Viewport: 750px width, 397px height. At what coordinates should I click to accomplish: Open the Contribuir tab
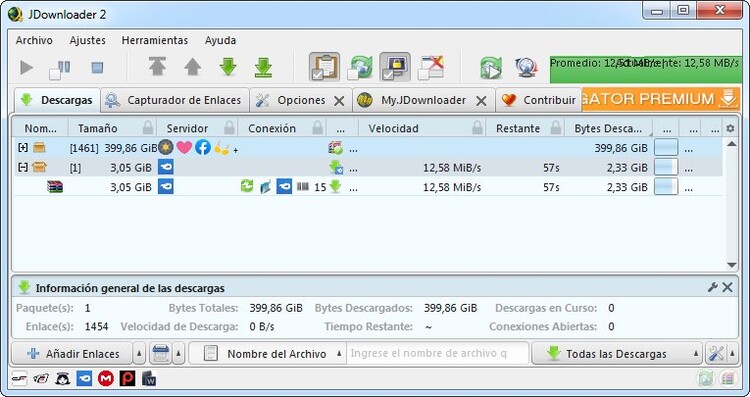click(539, 100)
